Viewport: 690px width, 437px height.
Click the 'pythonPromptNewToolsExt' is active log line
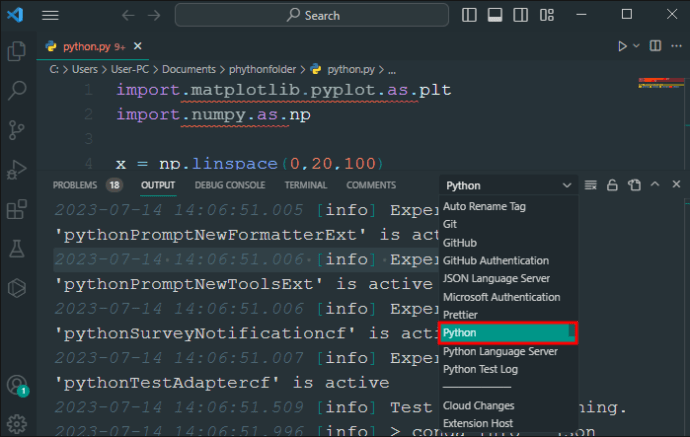click(243, 284)
